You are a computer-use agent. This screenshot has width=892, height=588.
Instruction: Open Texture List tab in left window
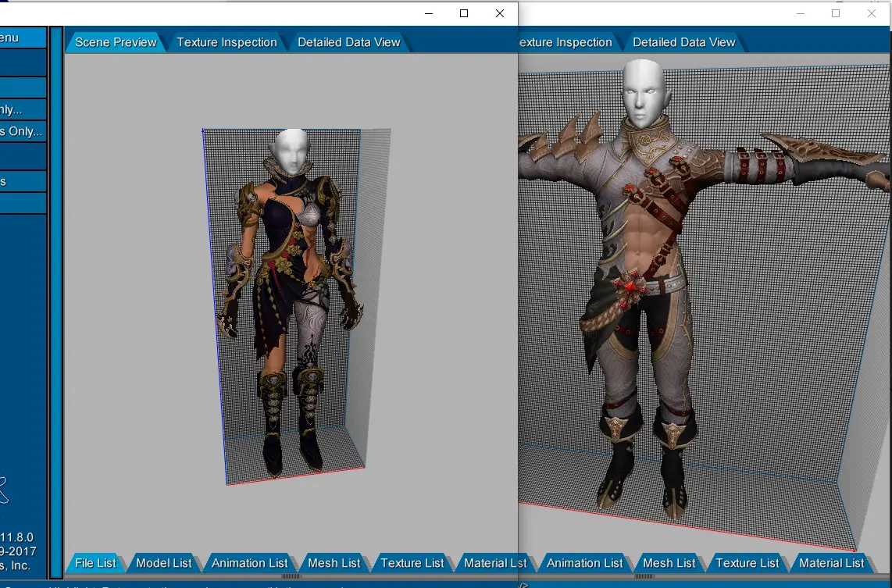[412, 563]
